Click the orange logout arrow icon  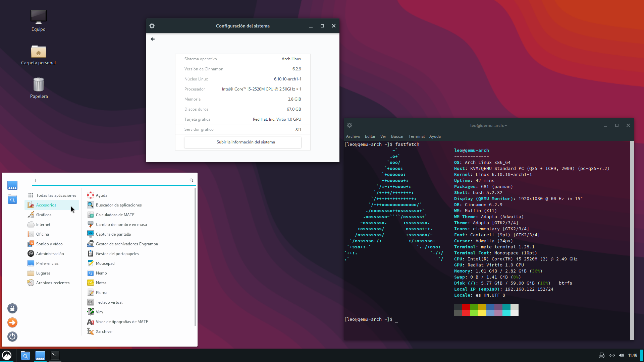click(x=12, y=322)
